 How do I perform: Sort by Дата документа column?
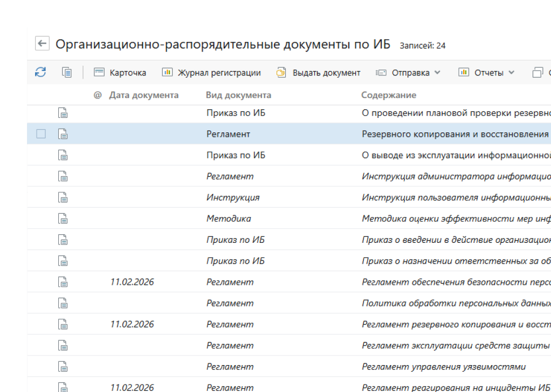pos(144,95)
